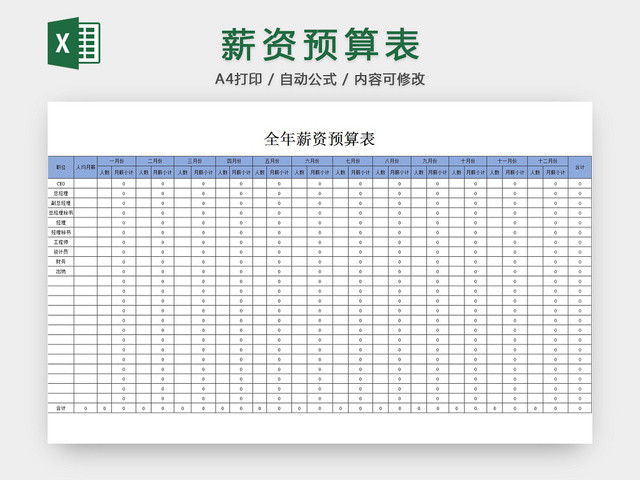640x480 pixels.
Task: Click the bottom-right grand total 合计 cell
Action: [580, 408]
